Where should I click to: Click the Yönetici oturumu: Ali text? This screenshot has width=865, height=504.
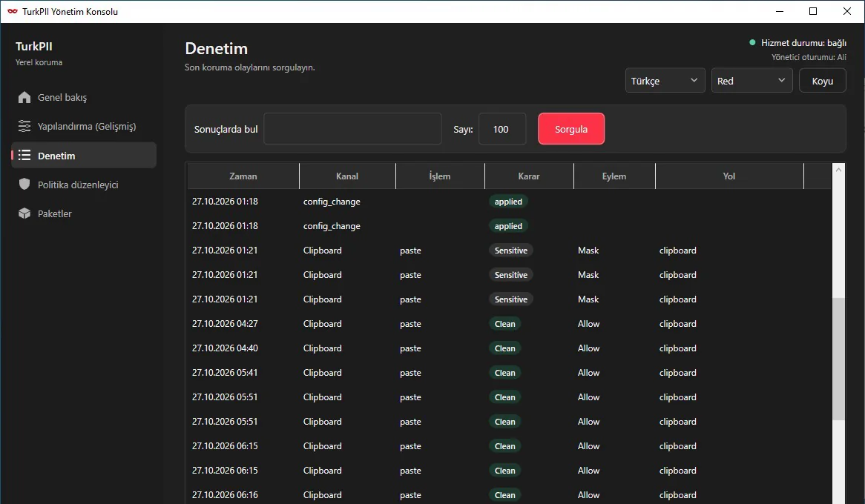coord(809,57)
